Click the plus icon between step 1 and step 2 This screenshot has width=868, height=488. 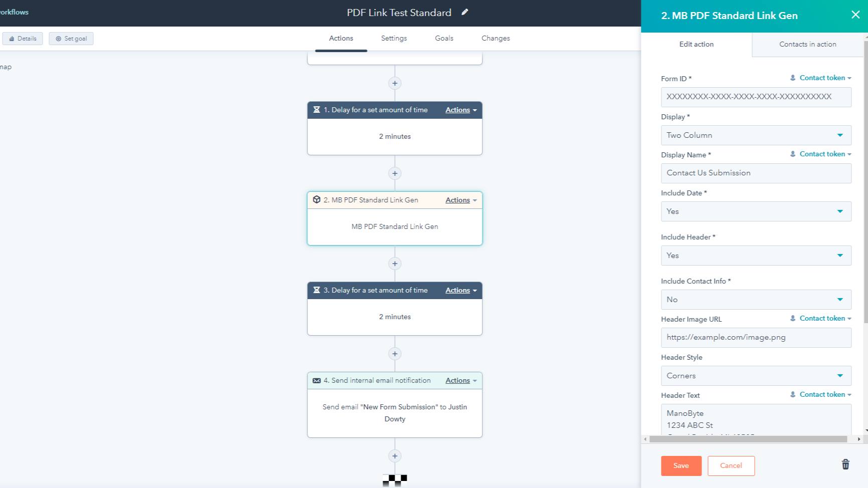click(395, 173)
